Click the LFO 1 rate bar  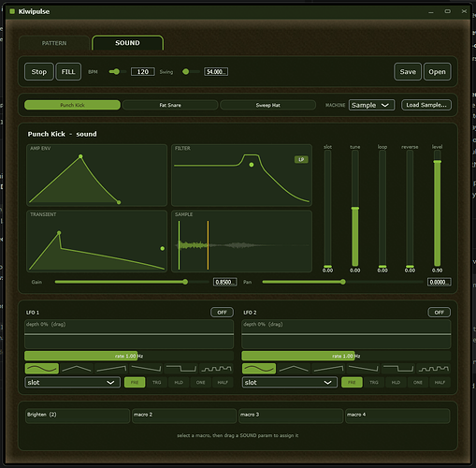129,356
